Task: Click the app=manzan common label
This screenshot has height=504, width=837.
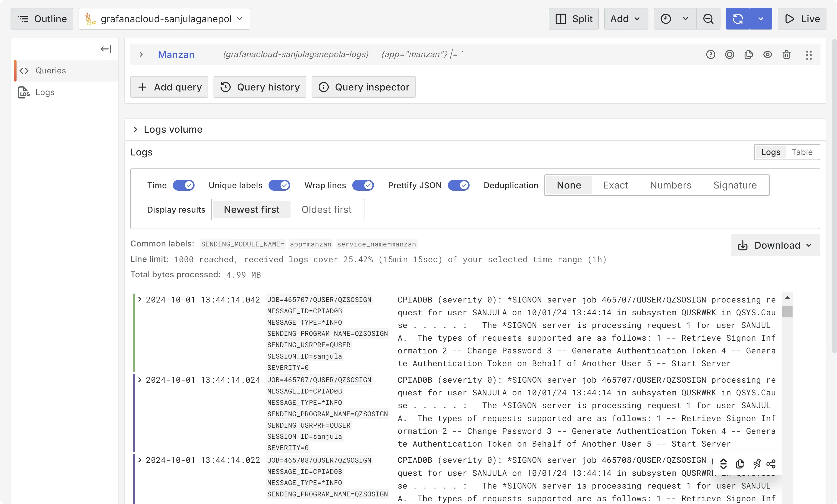Action: click(311, 244)
